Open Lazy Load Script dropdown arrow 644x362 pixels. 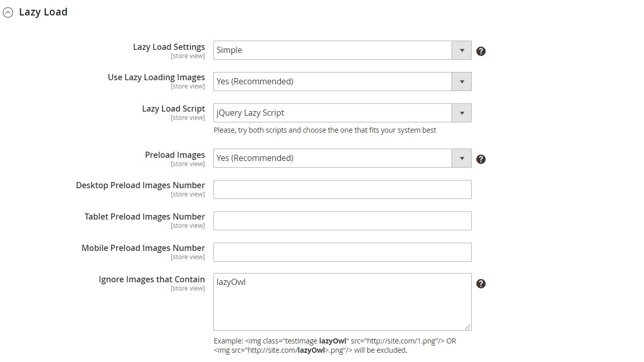[461, 113]
